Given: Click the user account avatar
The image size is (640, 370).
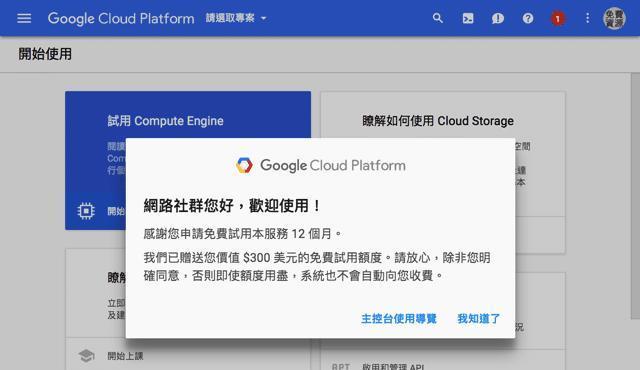Looking at the screenshot, I should 614,18.
